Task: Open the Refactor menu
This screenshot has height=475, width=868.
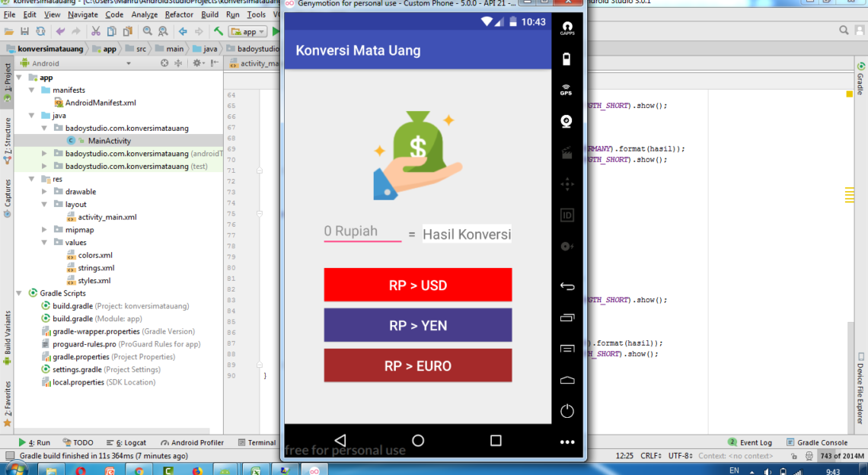Action: [x=179, y=14]
